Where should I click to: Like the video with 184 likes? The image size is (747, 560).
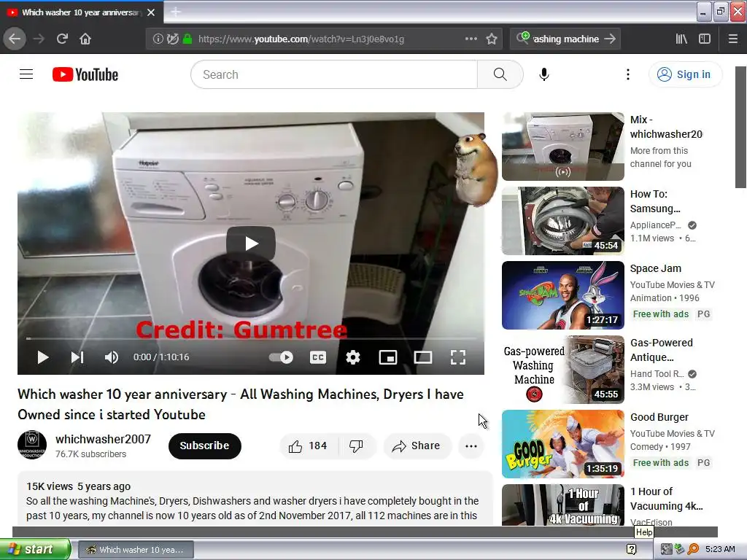pyautogui.click(x=309, y=446)
